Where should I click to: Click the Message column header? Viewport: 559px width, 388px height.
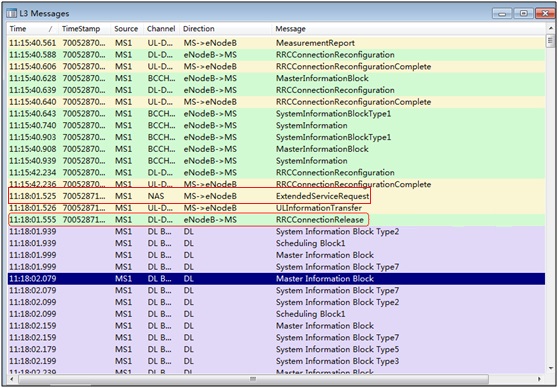[408, 29]
